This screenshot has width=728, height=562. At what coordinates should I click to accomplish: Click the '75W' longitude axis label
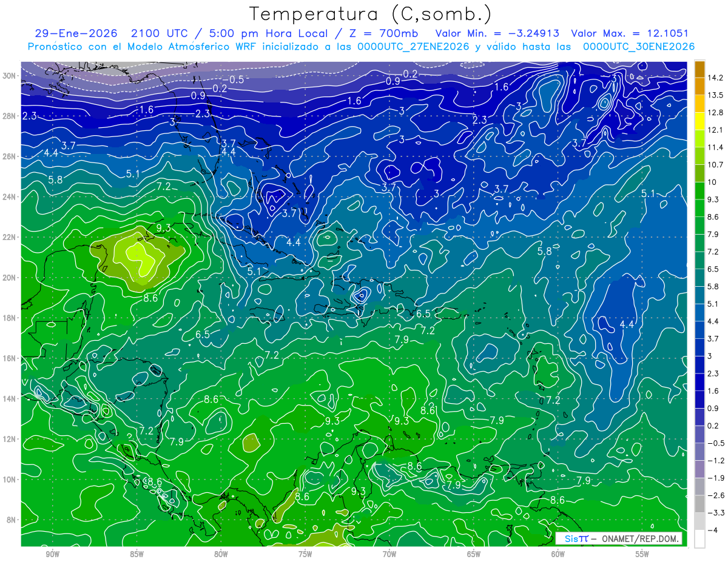click(305, 554)
